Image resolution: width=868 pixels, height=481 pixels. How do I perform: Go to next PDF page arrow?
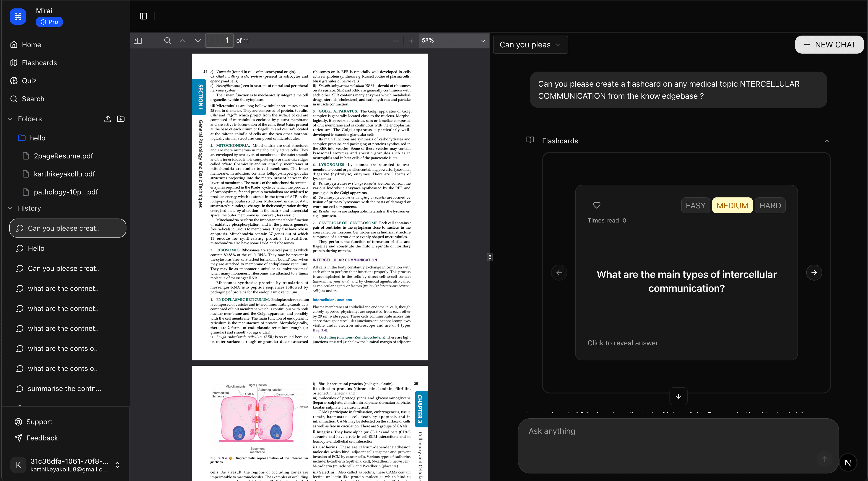(198, 41)
